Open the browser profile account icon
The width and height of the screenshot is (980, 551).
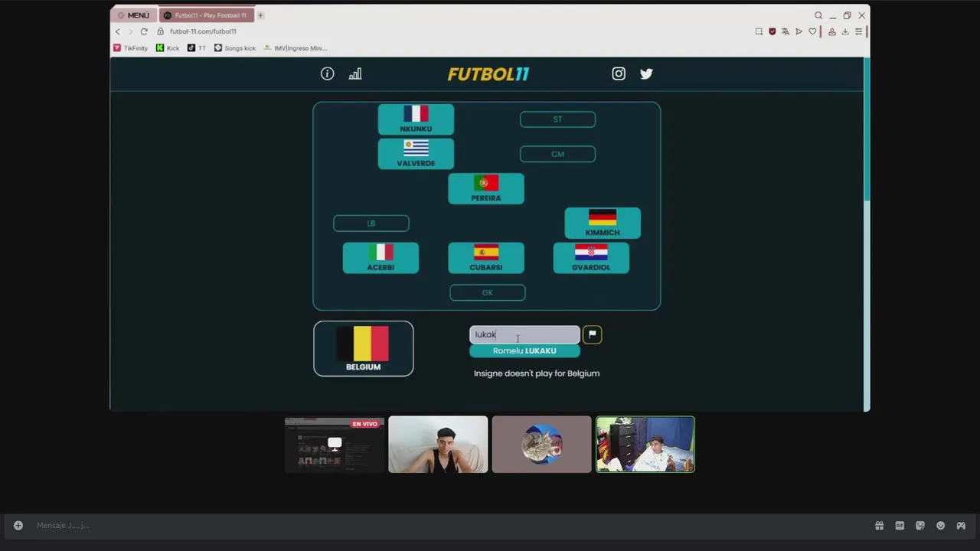tap(832, 31)
